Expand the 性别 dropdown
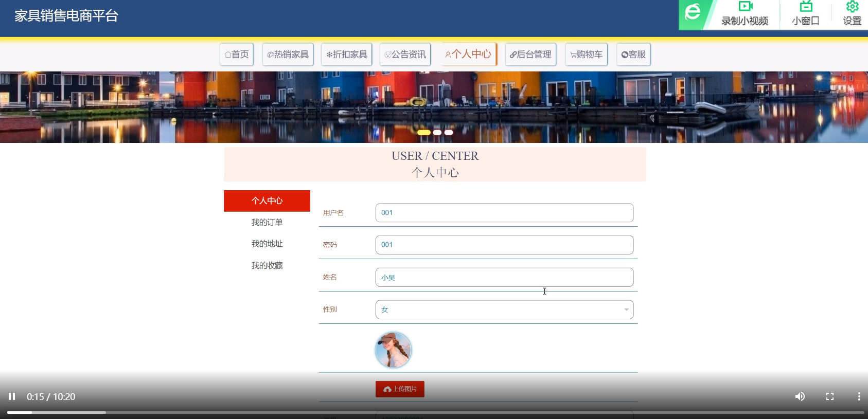The image size is (868, 419). point(504,310)
